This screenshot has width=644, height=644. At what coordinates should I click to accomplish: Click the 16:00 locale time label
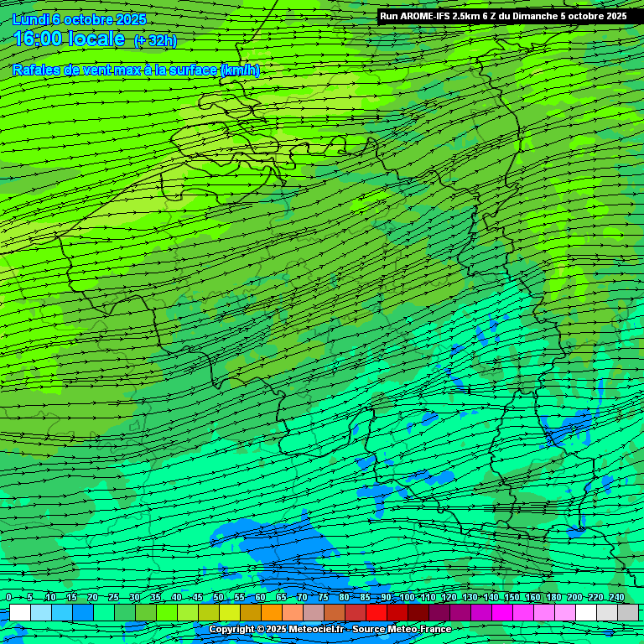[x=70, y=39]
